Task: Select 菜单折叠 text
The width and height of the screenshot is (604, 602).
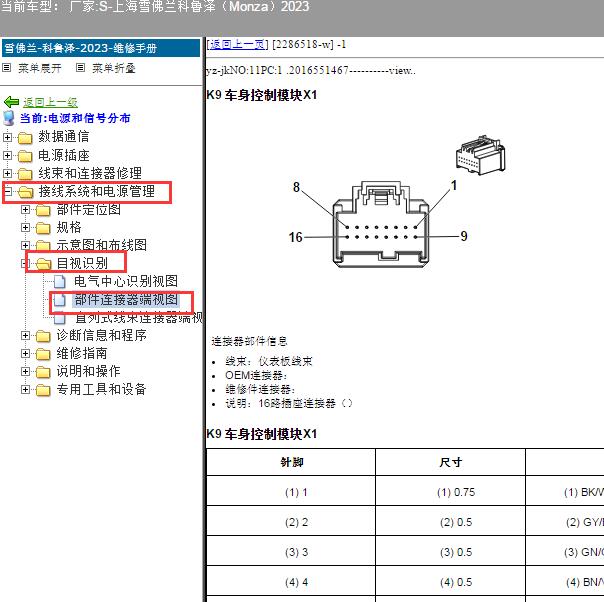Action: 114,69
